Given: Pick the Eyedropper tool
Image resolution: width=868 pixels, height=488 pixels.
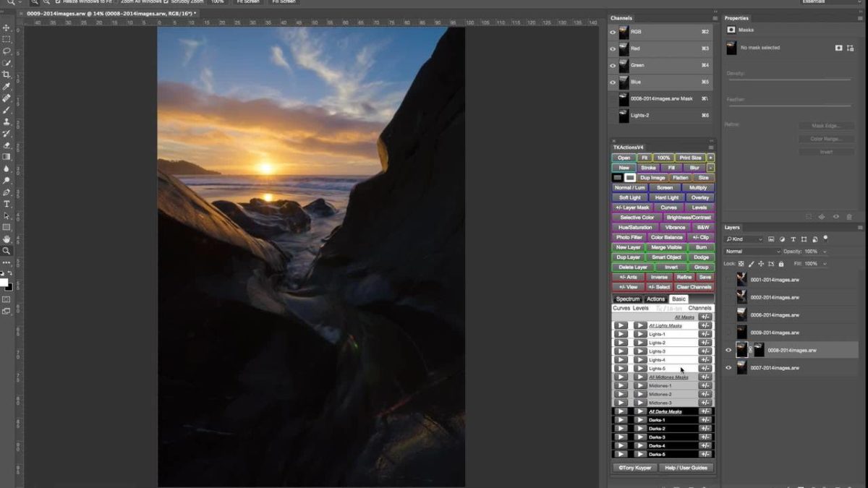Looking at the screenshot, I should coord(7,87).
